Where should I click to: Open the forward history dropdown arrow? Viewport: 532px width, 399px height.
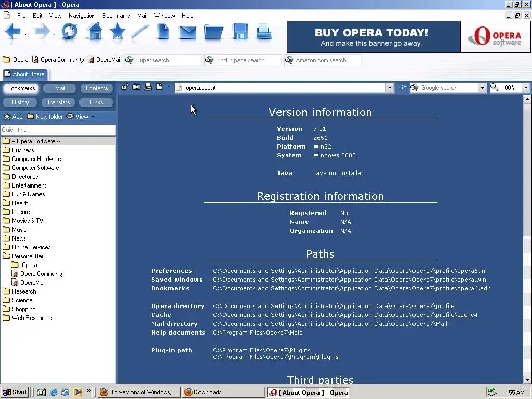coord(54,34)
